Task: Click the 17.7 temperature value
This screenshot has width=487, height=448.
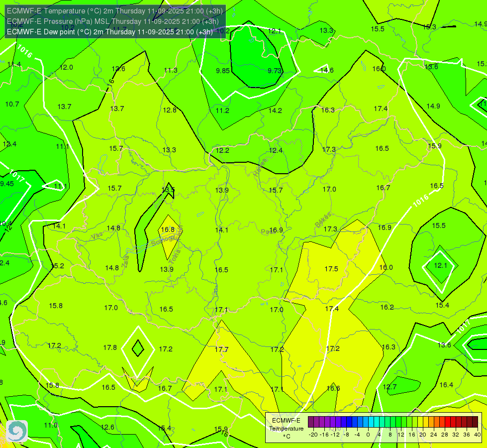Action: pyautogui.click(x=222, y=350)
